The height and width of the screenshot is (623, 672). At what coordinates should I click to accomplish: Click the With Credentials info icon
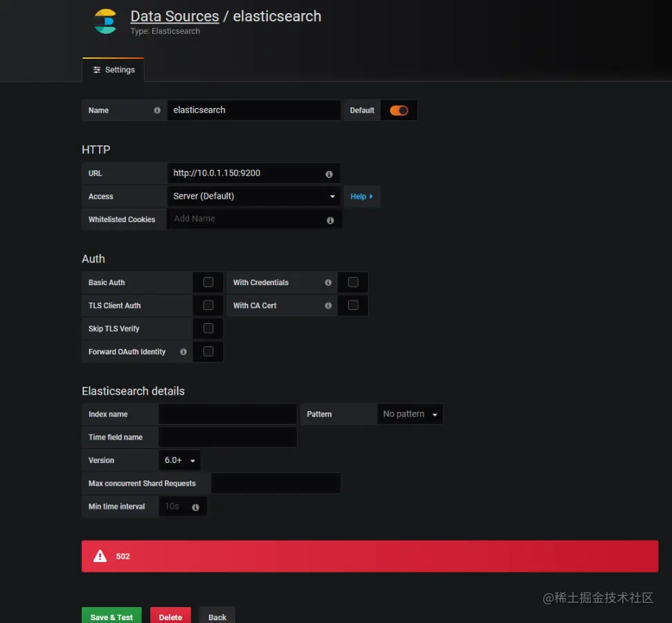click(328, 282)
